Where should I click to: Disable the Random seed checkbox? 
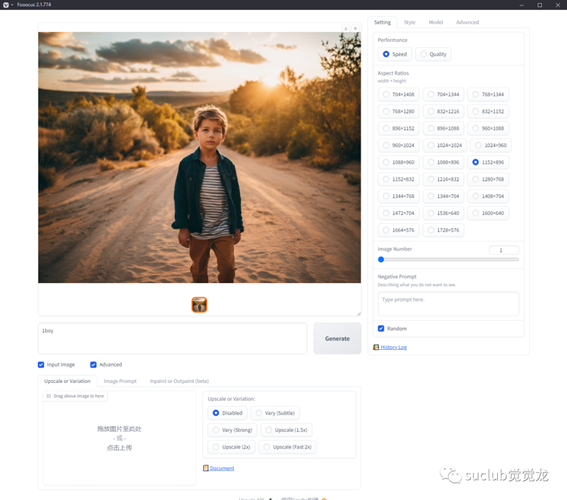click(381, 328)
